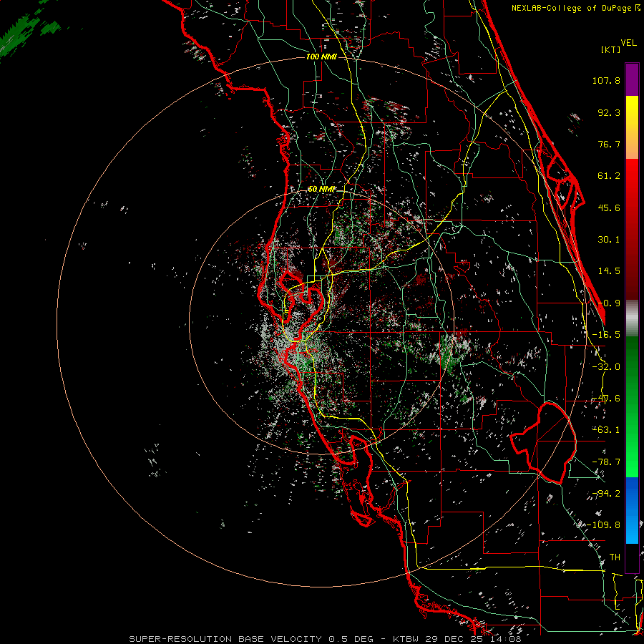Click the 92.3 velocity scale value
The width and height of the screenshot is (644, 644).
click(x=609, y=112)
